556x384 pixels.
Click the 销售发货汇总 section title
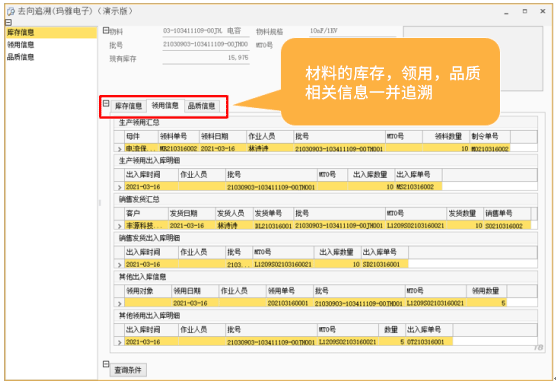(x=139, y=200)
